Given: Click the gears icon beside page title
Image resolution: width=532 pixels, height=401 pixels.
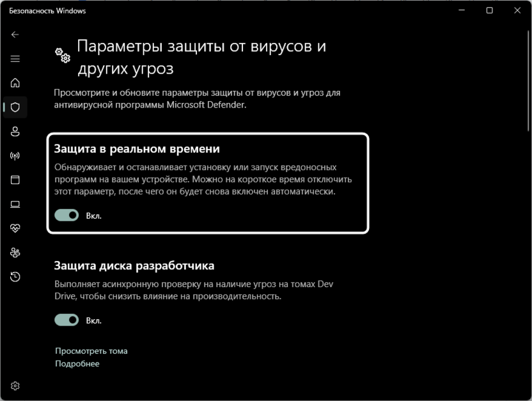Looking at the screenshot, I should coord(63,55).
